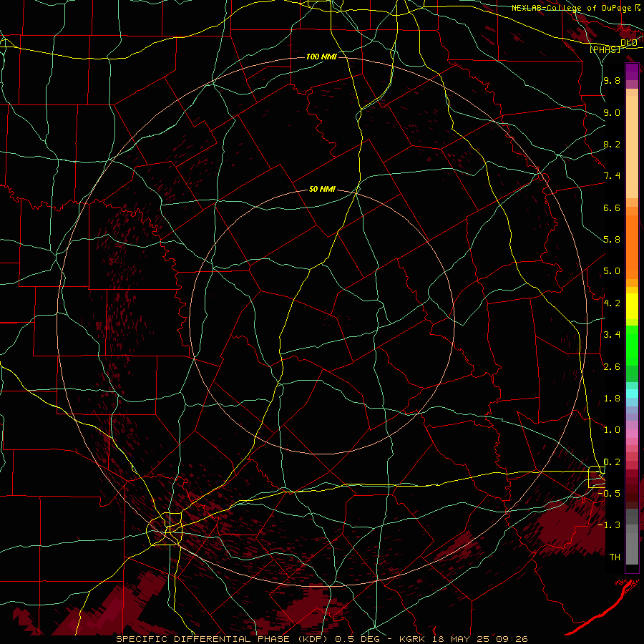This screenshot has height=644, width=644.
Task: Click the yellow swatch on the color bar
Action: (632, 306)
